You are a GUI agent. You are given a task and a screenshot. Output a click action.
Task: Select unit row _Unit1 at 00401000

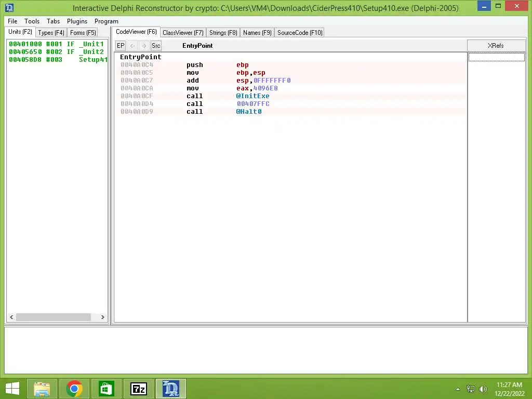57,44
